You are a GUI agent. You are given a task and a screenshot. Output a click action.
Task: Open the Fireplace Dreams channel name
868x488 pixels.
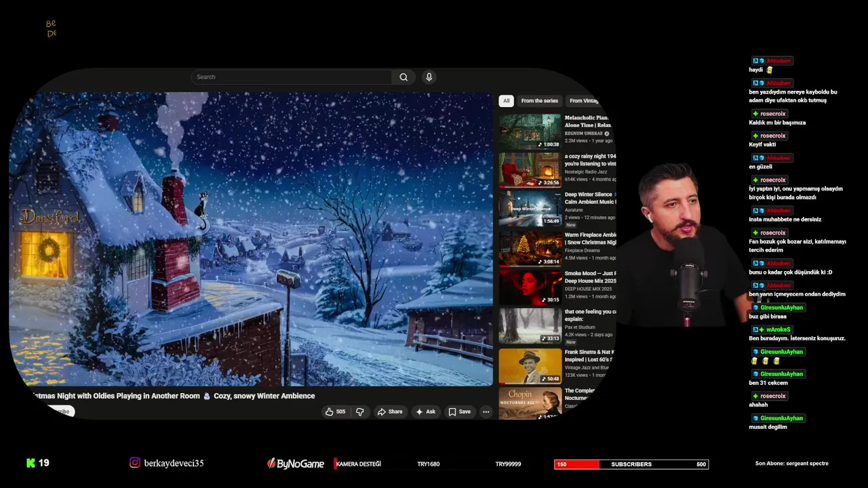tap(583, 250)
